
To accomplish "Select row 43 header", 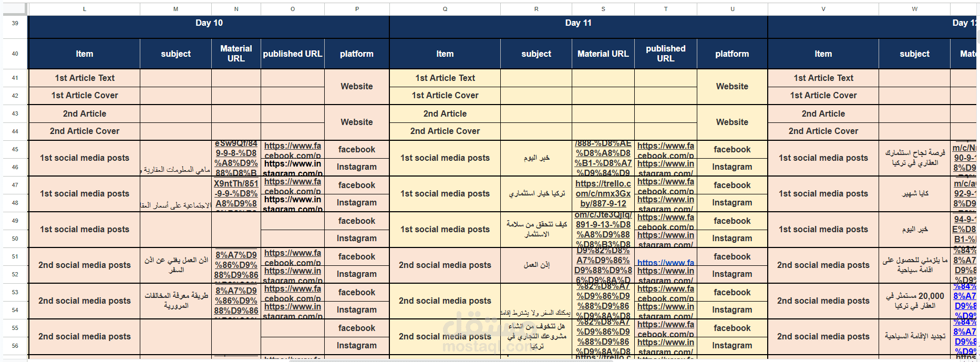I will point(15,113).
